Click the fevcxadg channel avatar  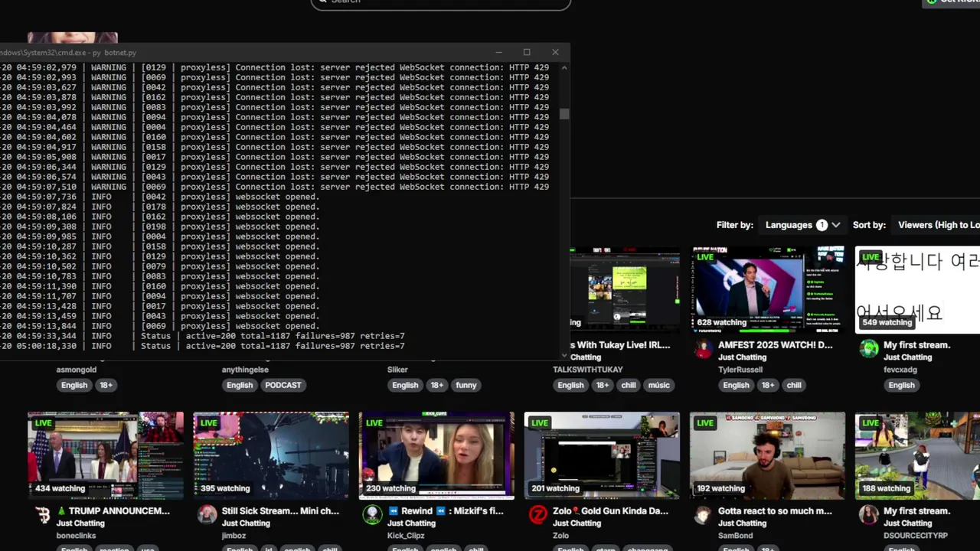pos(868,349)
